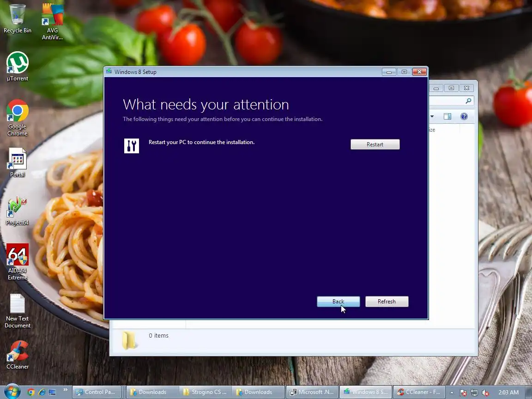Click the Refresh button in Setup
This screenshot has width=532, height=399.
coord(387,301)
